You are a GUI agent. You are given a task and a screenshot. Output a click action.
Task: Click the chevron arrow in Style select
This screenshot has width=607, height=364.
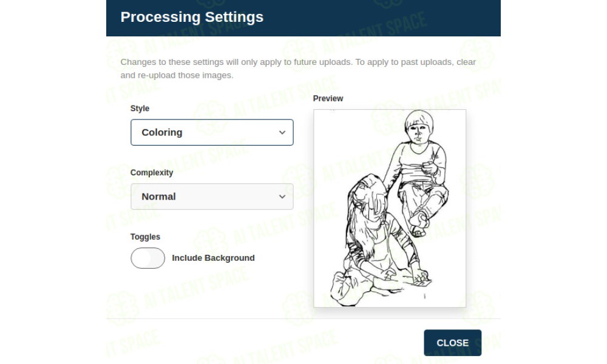282,132
